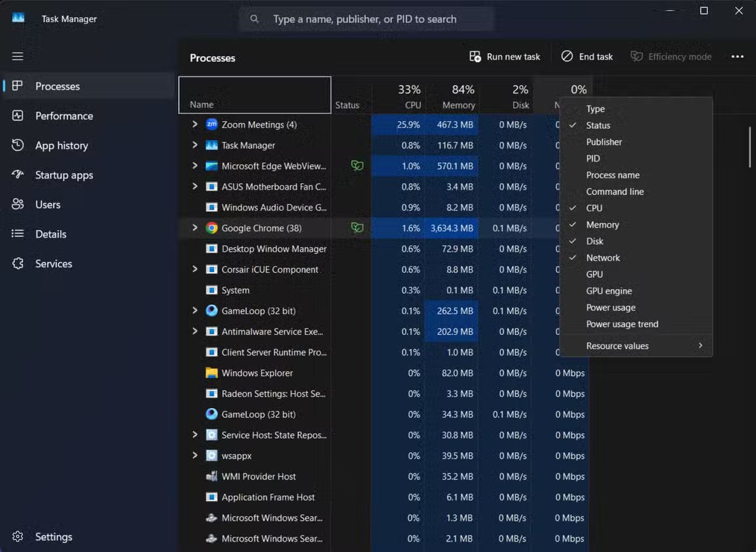Click the three-dot more options icon
This screenshot has height=552, width=756.
click(737, 57)
